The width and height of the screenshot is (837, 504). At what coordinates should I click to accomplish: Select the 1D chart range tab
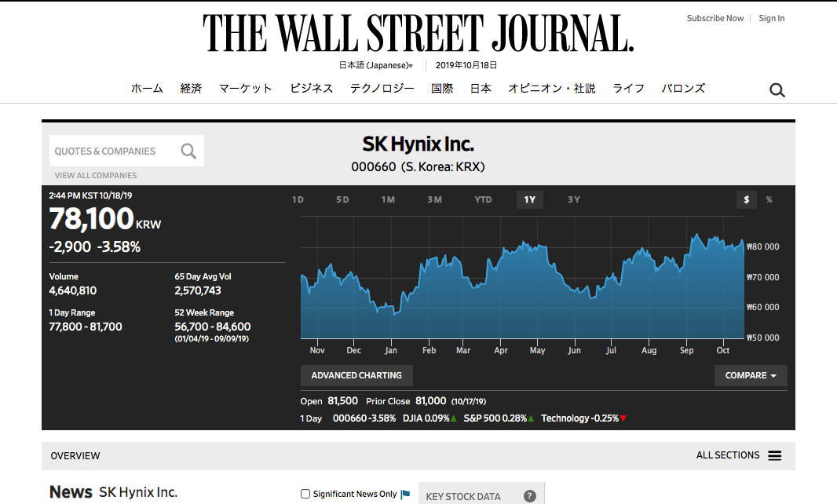click(298, 199)
